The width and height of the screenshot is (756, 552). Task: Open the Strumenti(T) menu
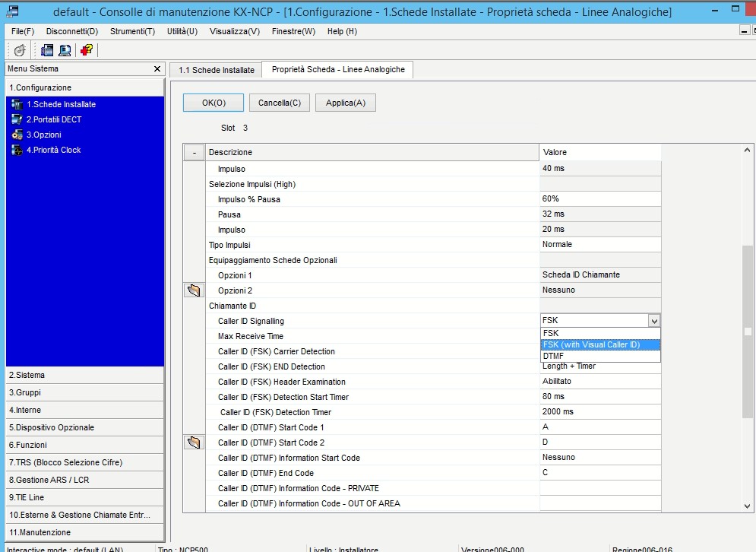click(x=133, y=31)
